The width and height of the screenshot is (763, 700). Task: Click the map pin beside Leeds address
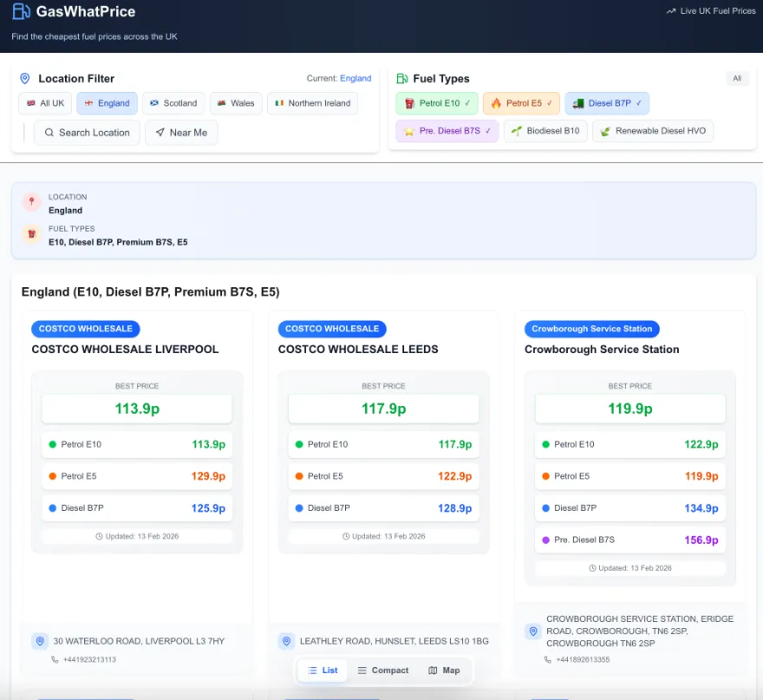click(x=286, y=641)
